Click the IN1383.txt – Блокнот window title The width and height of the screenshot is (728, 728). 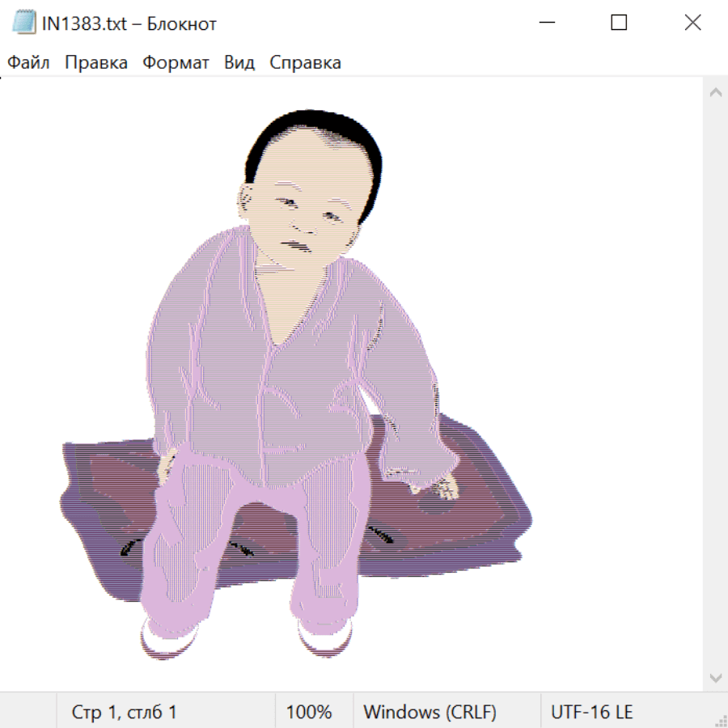click(129, 23)
